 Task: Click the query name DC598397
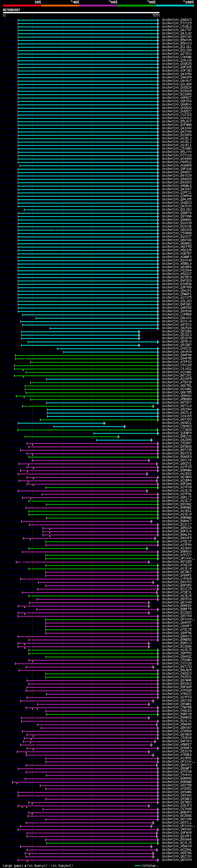tap(11, 10)
